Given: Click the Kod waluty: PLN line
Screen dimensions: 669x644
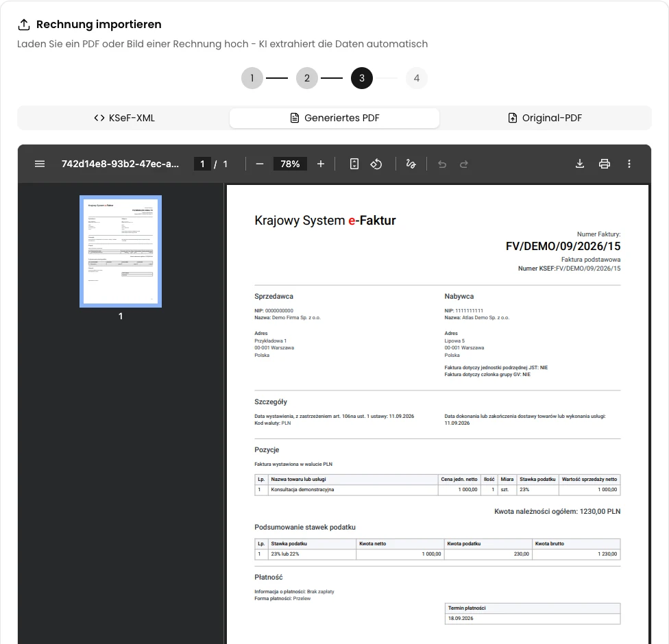Looking at the screenshot, I should 273,423.
